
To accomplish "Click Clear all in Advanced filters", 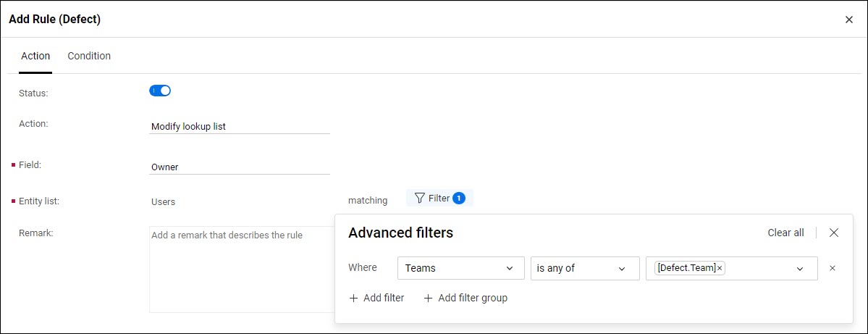I will click(785, 233).
